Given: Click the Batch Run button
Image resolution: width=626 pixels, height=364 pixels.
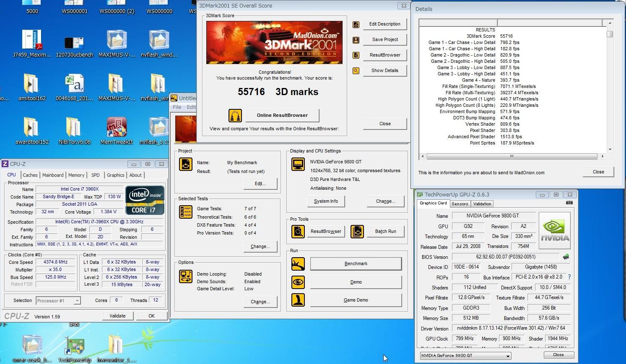Looking at the screenshot, I should (x=386, y=231).
